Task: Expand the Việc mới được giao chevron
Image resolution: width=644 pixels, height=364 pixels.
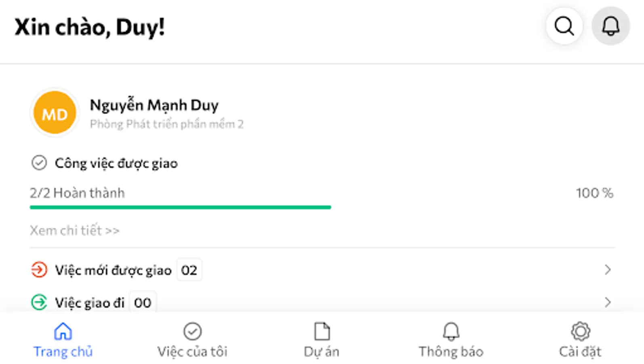Action: click(607, 270)
